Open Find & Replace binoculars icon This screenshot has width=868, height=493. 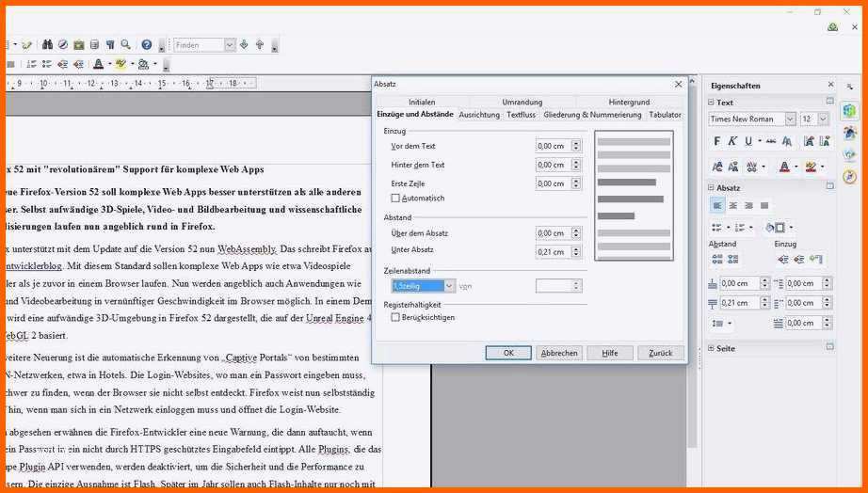point(48,45)
